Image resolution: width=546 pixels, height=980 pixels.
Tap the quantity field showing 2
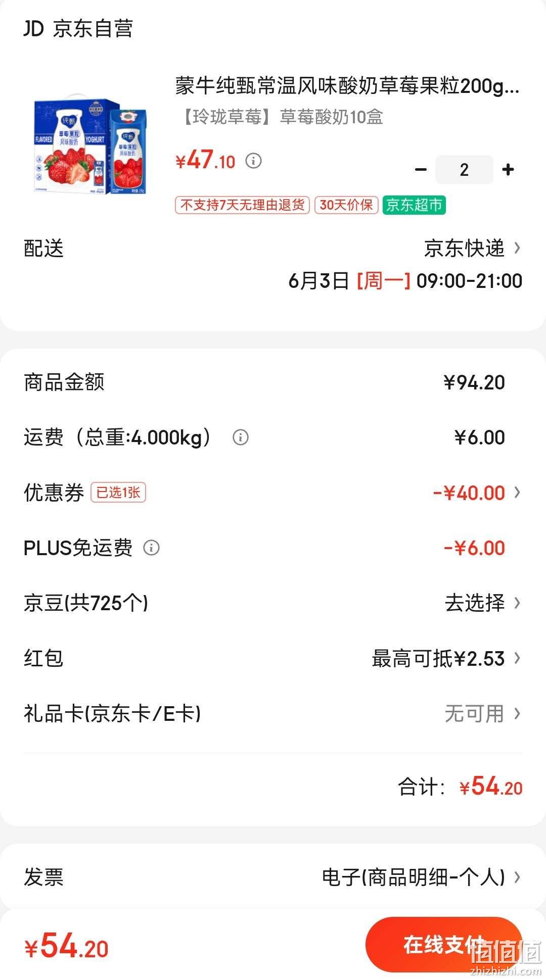[x=464, y=170]
